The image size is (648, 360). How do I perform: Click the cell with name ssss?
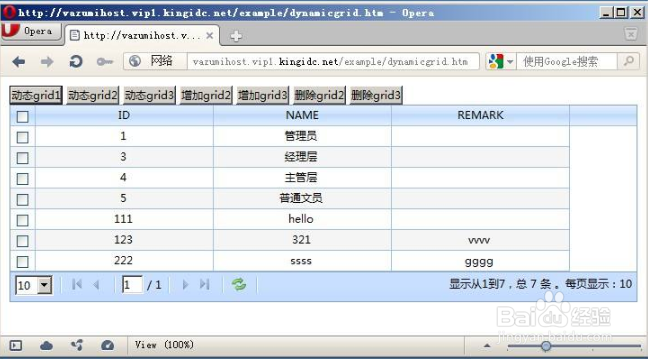302,261
